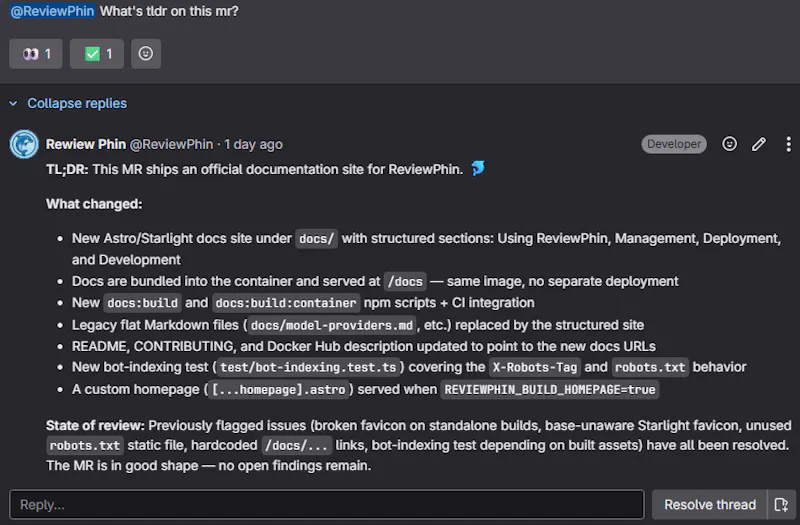800x525 pixels.
Task: Add a reaction to the question comment
Action: (146, 54)
